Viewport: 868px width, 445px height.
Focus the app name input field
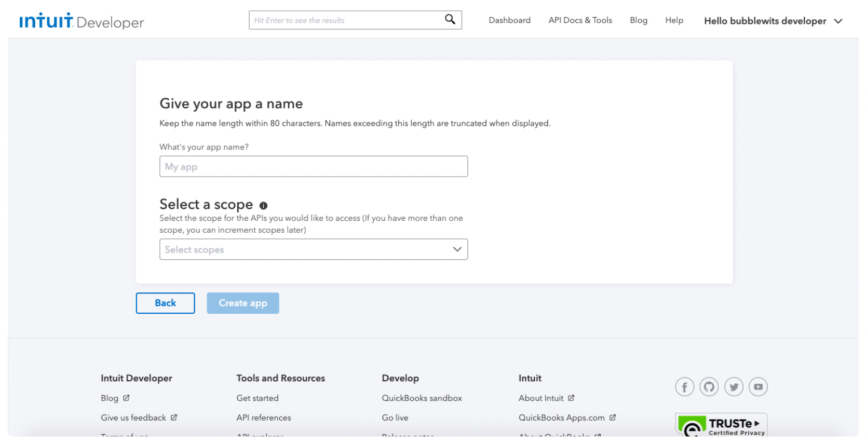pyautogui.click(x=314, y=166)
